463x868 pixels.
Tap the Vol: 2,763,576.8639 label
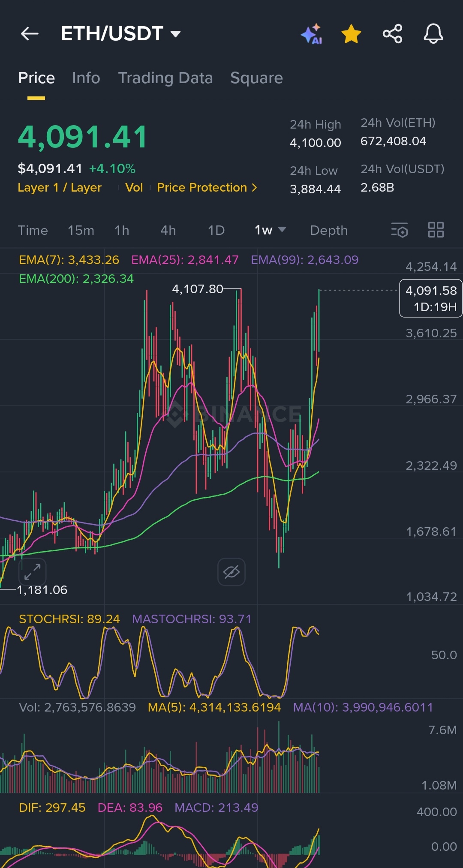(77, 707)
